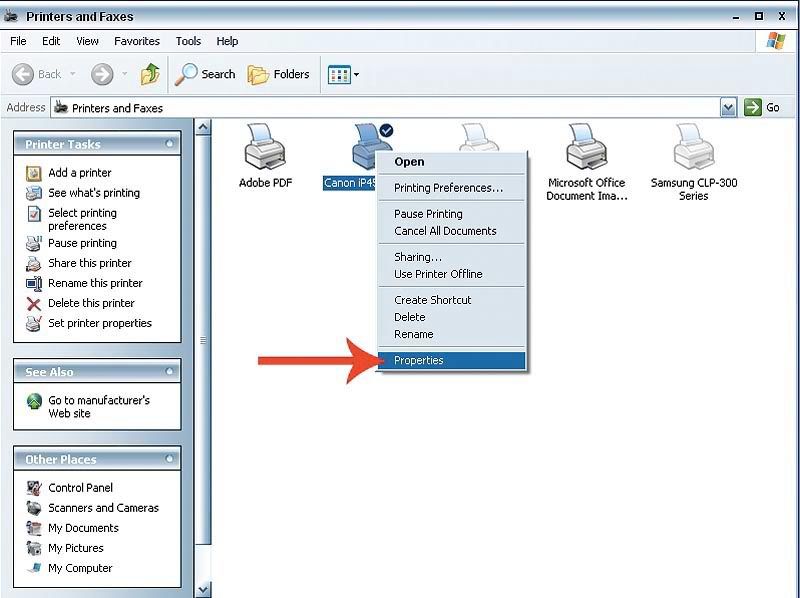Image resolution: width=800 pixels, height=598 pixels.
Task: Select Printing Preferences from context menu
Action: pyautogui.click(x=448, y=188)
